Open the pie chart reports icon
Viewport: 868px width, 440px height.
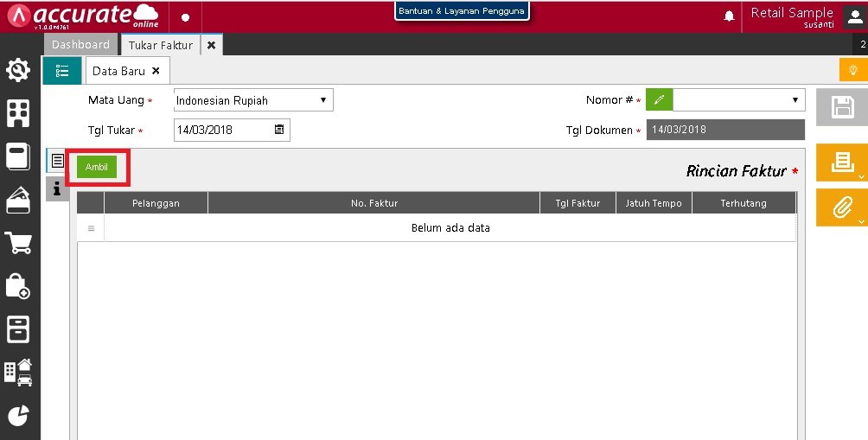coord(19,416)
